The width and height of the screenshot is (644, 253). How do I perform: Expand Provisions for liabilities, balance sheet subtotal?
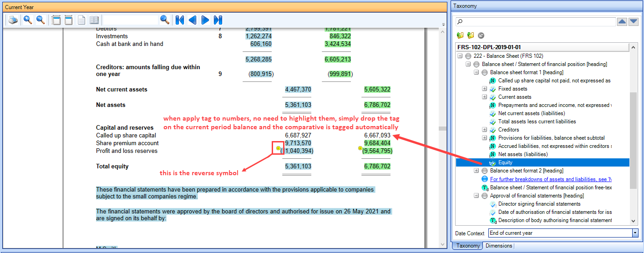[485, 138]
